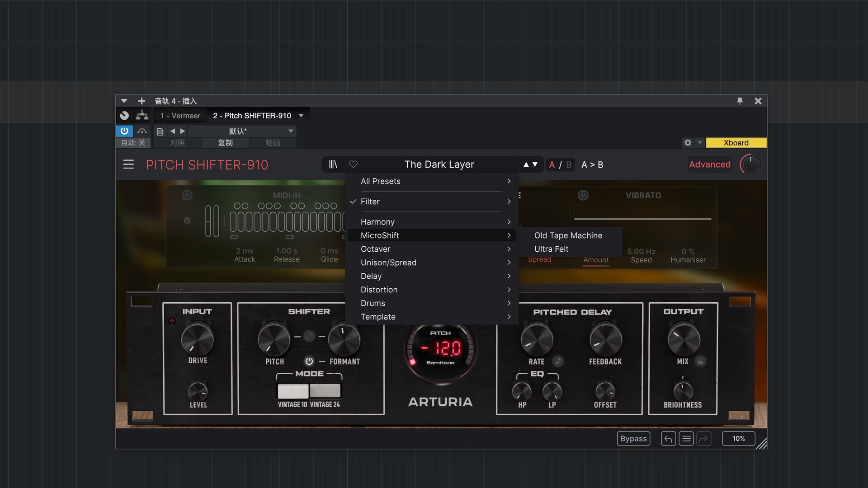Click the Bypass button
The height and width of the screenshot is (488, 868).
(x=633, y=439)
